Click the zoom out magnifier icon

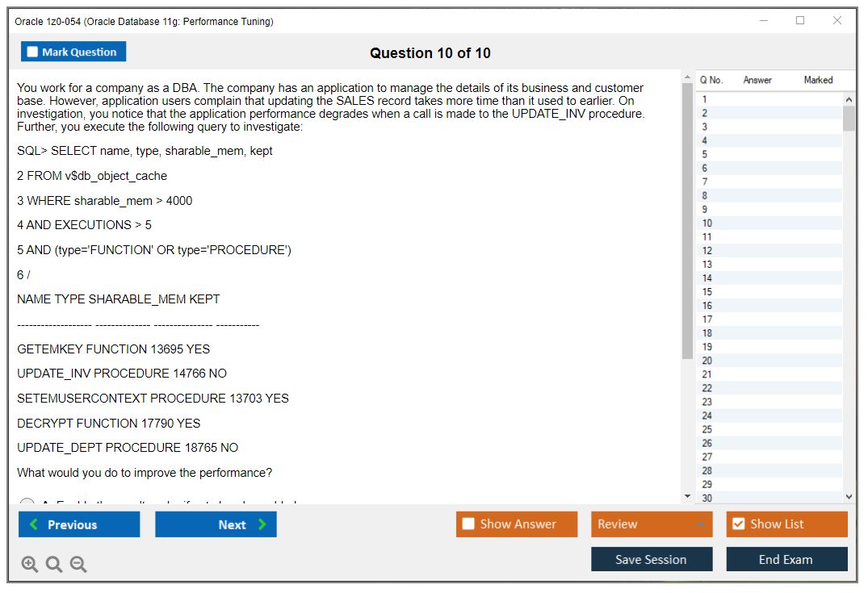78,565
